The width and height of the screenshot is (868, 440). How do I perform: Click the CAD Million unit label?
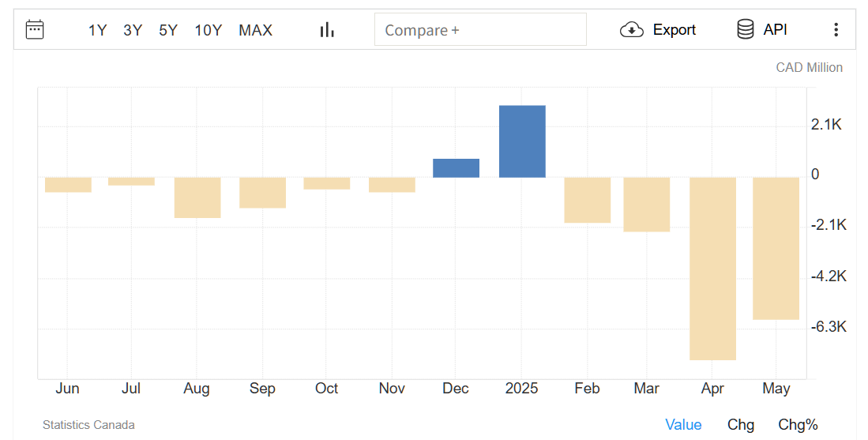click(809, 67)
